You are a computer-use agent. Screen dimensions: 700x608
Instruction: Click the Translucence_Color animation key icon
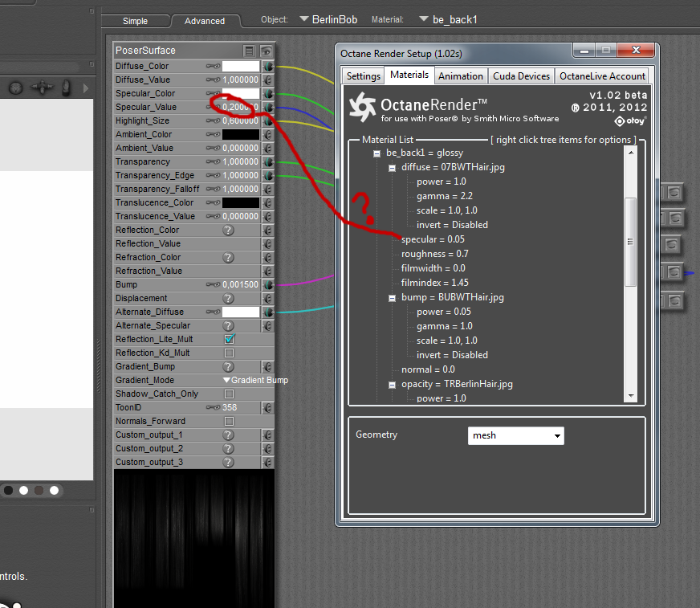(x=213, y=203)
